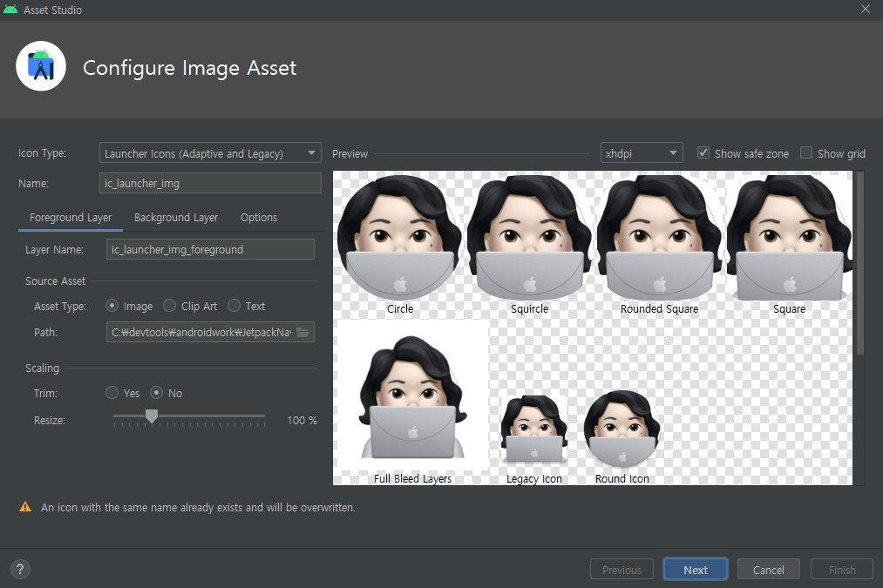Click the Android icon in title bar

(10, 10)
